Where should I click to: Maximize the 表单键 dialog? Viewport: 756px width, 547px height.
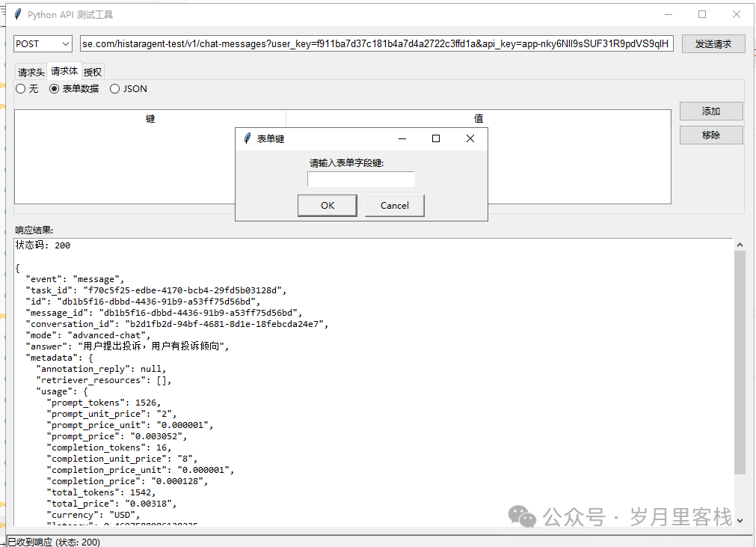(436, 139)
